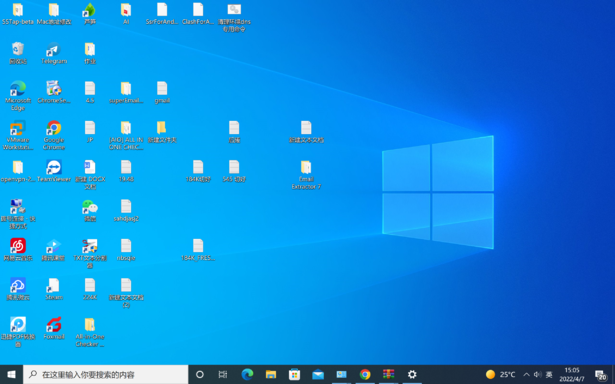Screen dimensions: 615x384
Task: Select the dns command batch file icon
Action: 234,18
